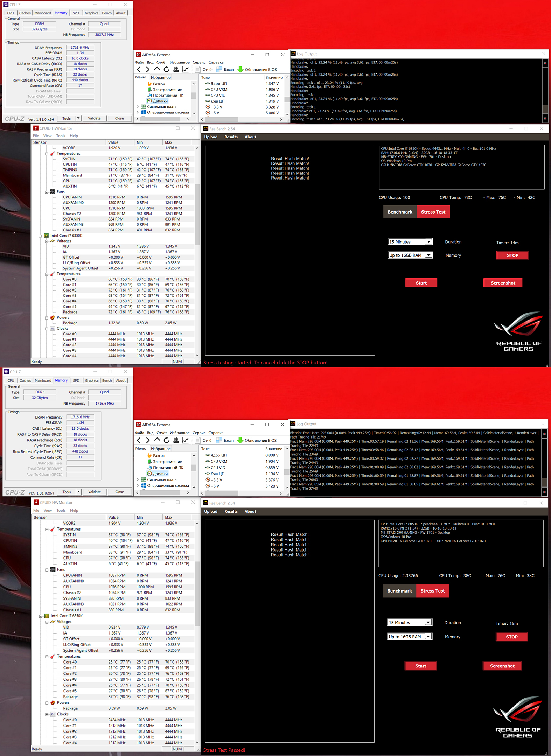551x756 pixels.
Task: Select Разгон in the upper AIDA64 tree
Action: click(159, 84)
